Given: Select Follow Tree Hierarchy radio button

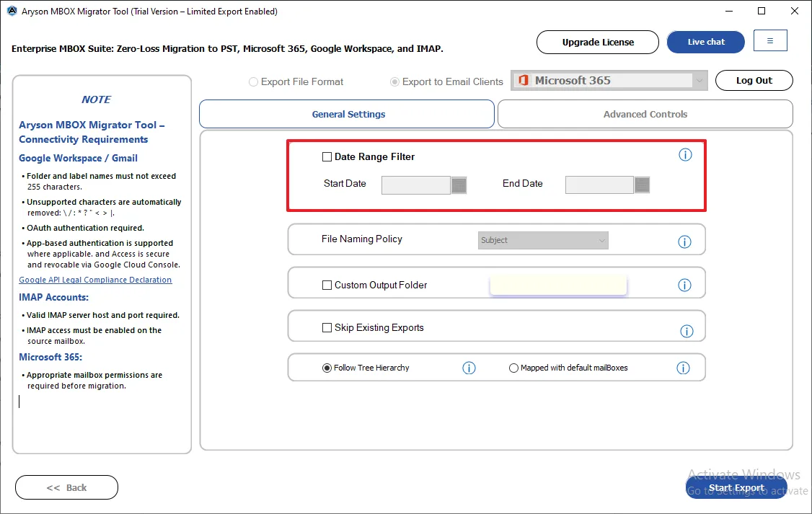Looking at the screenshot, I should click(327, 368).
